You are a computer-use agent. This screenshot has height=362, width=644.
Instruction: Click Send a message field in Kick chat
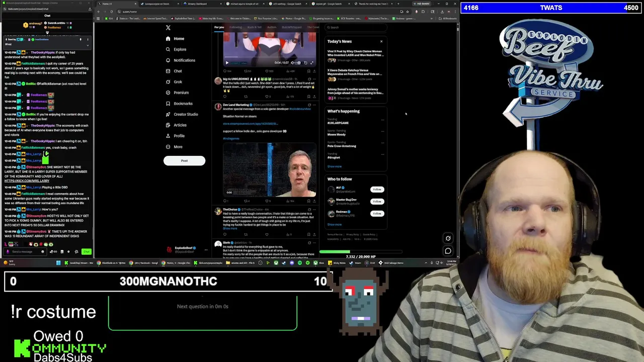pyautogui.click(x=25, y=252)
